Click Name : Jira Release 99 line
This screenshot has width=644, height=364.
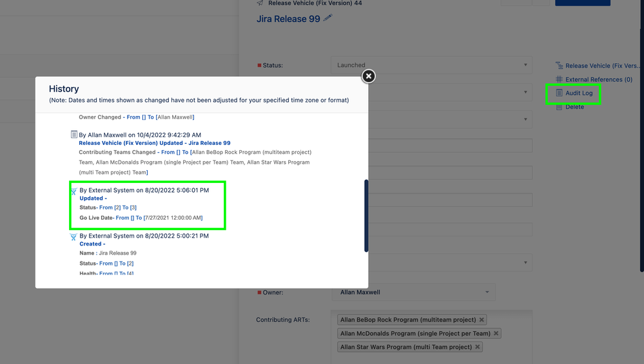[108, 253]
